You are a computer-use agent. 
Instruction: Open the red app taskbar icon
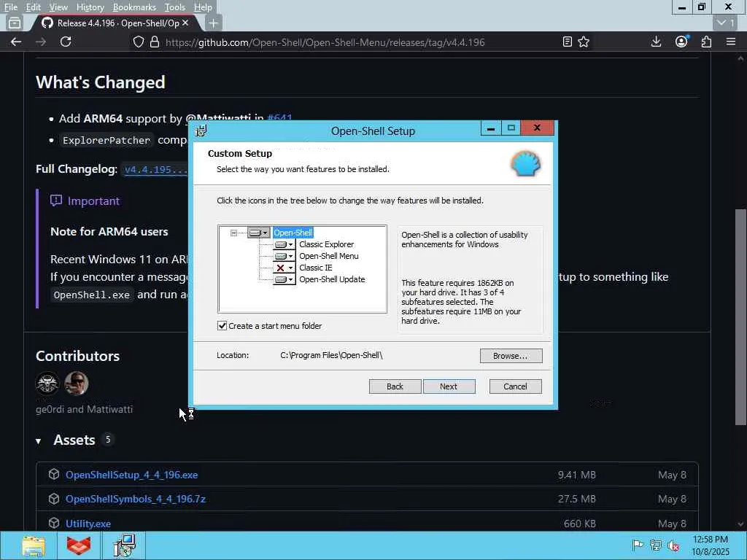pyautogui.click(x=79, y=545)
